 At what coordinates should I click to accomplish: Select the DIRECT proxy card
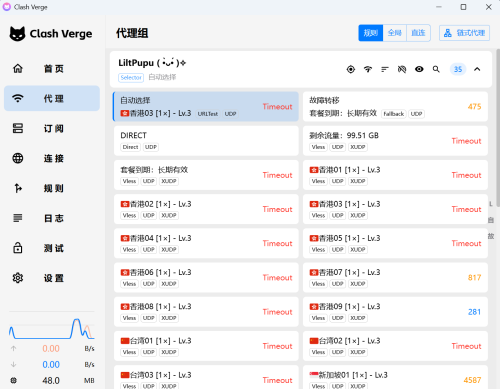coord(206,141)
